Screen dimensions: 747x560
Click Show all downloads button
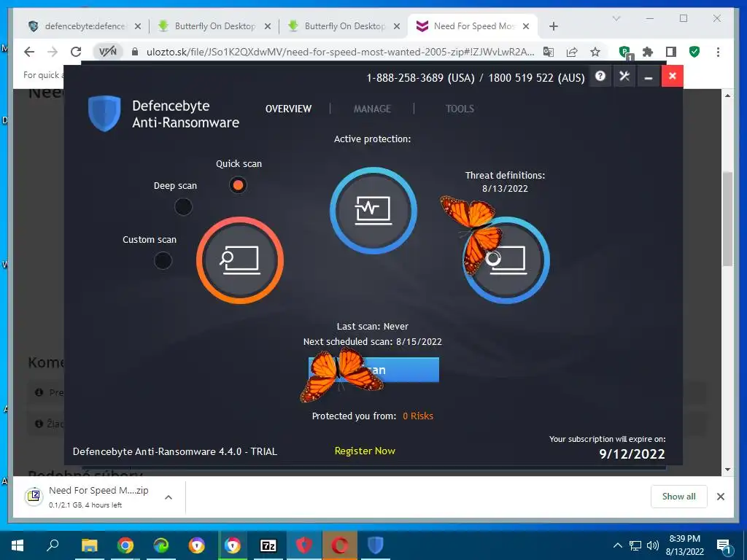click(679, 497)
